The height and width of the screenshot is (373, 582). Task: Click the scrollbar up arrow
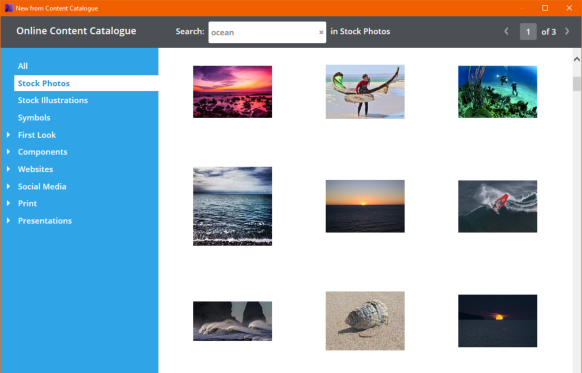coord(576,59)
